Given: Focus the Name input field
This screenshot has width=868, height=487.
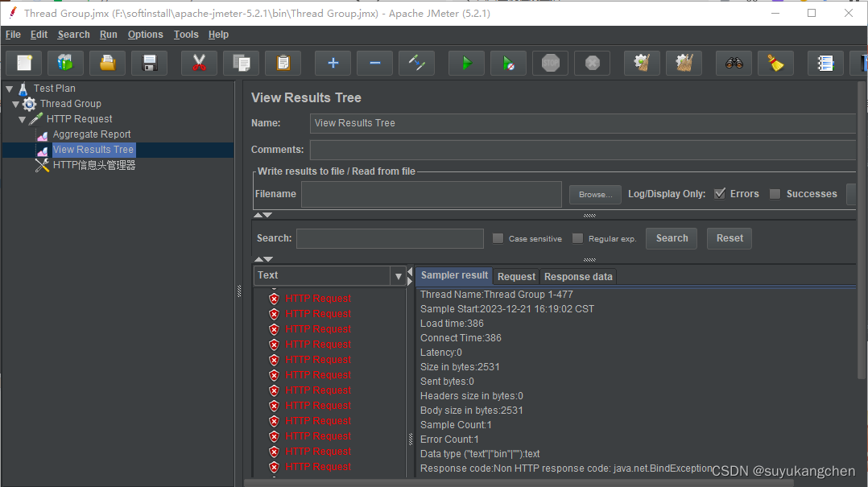Looking at the screenshot, I should click(583, 123).
